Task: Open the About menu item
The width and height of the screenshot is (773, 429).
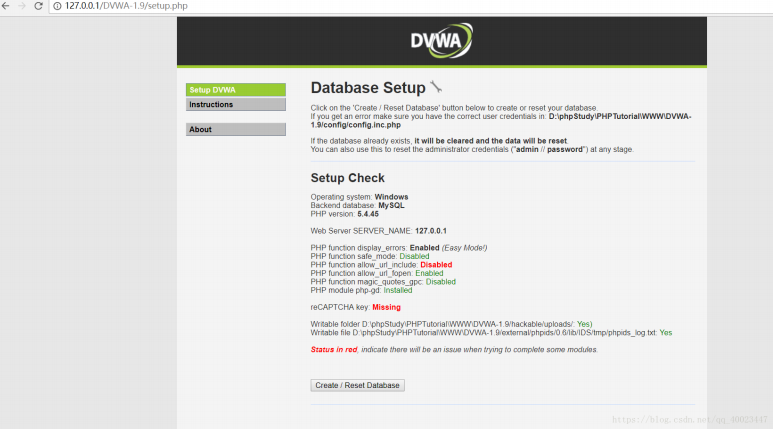Action: pyautogui.click(x=236, y=129)
